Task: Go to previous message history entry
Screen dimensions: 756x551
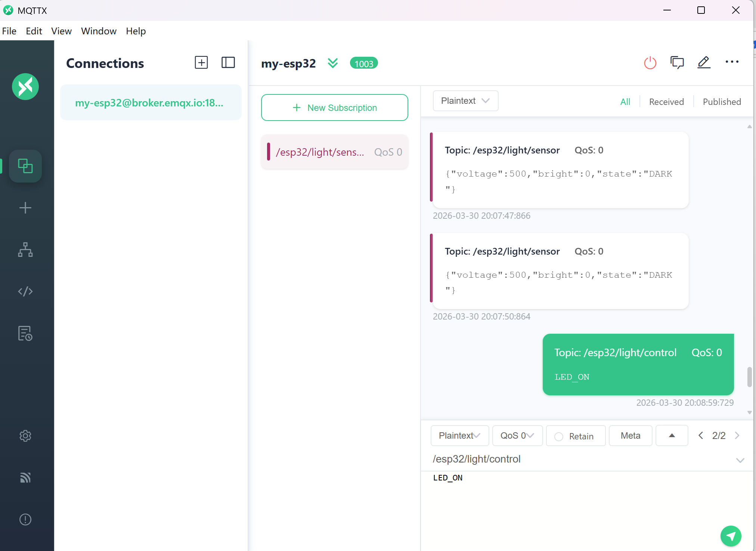Action: [x=701, y=436]
